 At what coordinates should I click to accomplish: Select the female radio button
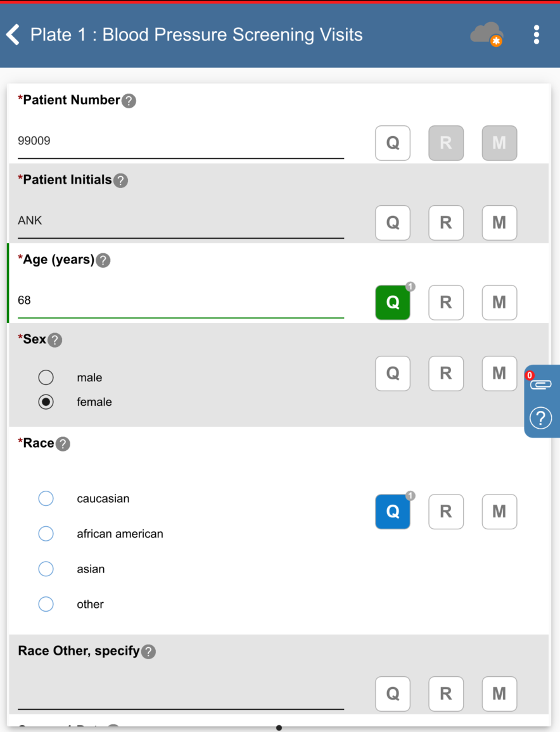pyautogui.click(x=46, y=402)
